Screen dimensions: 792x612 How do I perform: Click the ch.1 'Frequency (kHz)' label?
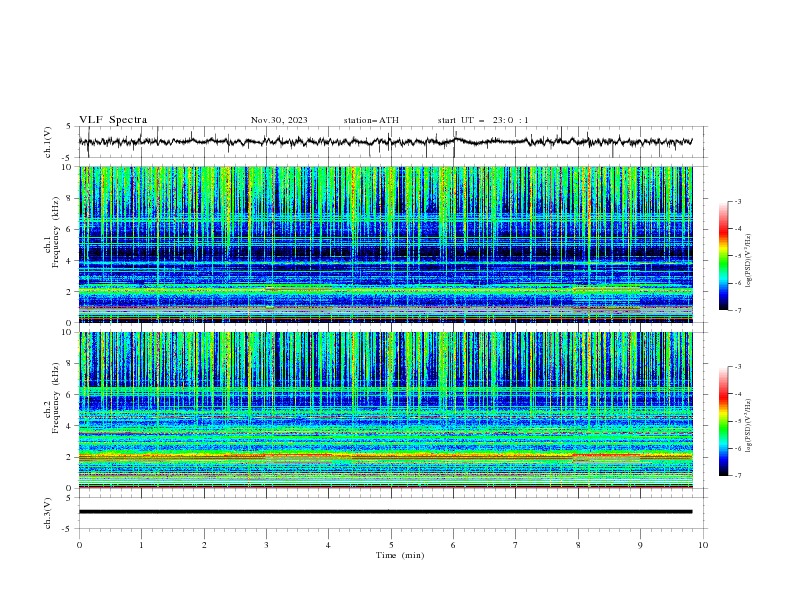[x=55, y=233]
